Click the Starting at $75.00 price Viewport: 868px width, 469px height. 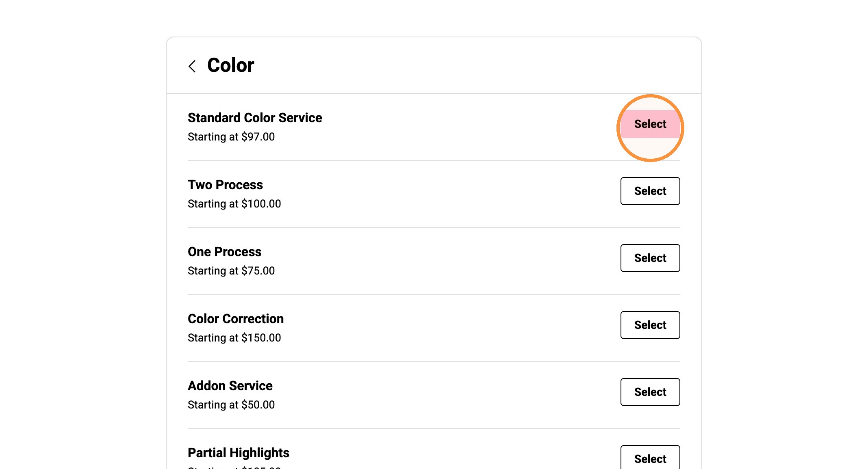coord(231,271)
